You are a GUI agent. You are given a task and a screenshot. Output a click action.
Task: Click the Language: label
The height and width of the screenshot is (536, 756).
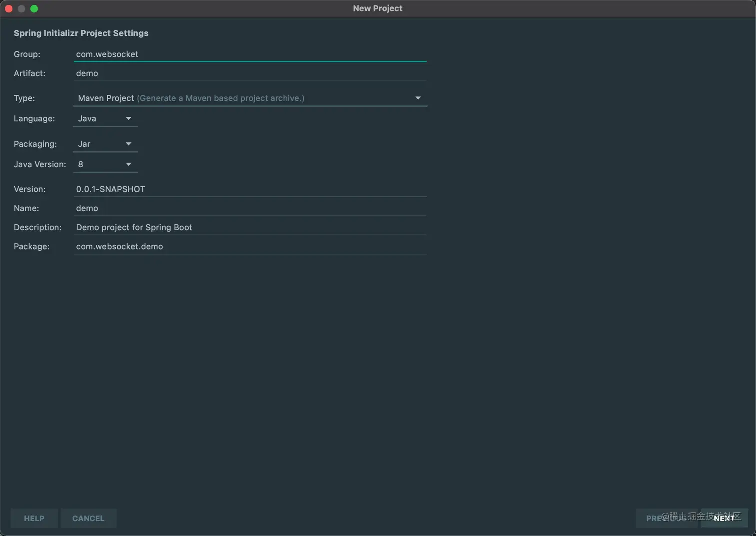34,118
